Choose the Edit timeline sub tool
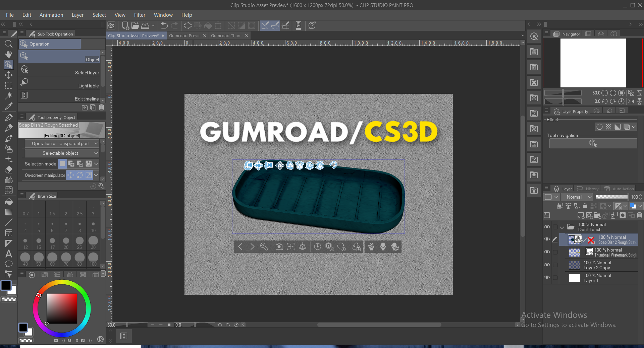This screenshot has width=644, height=348. tap(59, 96)
